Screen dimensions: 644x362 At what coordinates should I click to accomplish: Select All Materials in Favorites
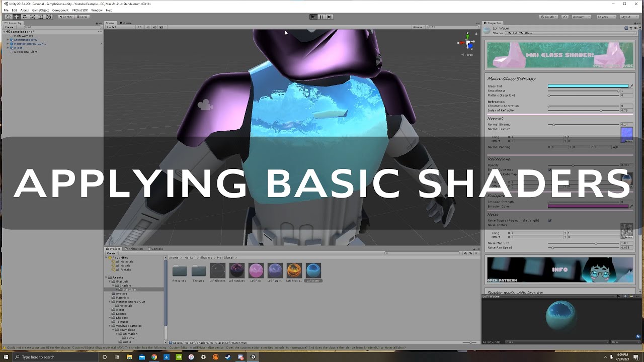(x=124, y=261)
